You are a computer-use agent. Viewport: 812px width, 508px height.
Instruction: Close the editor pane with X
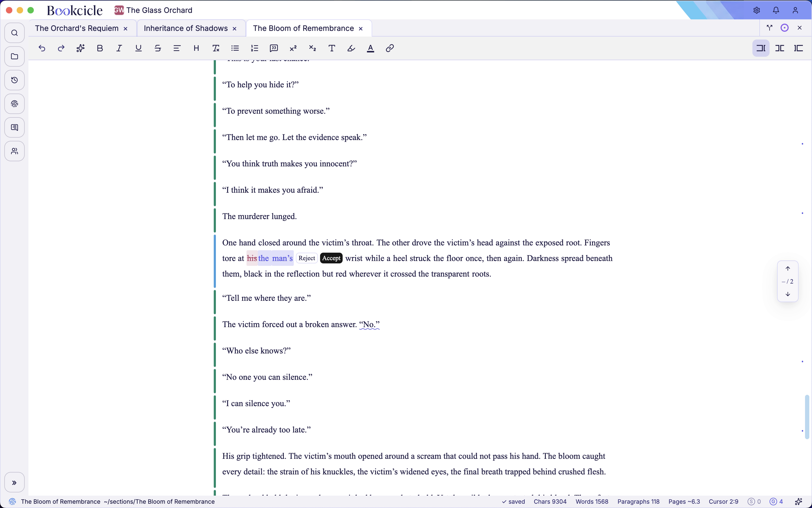[x=800, y=28]
